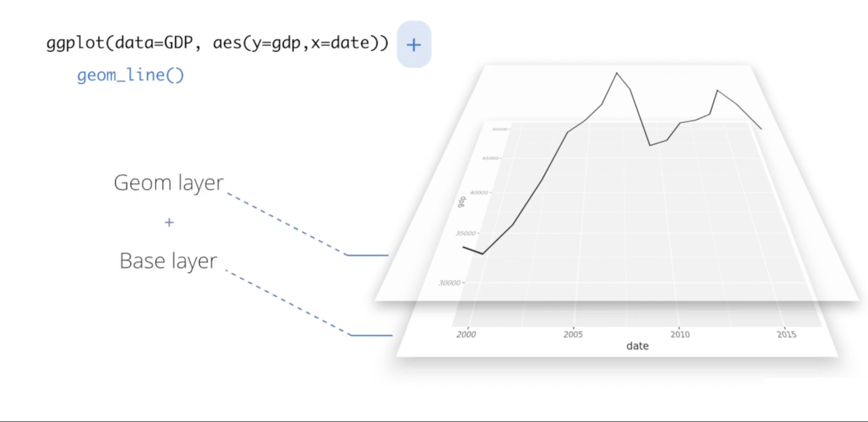
Task: Click the 30000 y-axis tick label
Action: coord(450,283)
